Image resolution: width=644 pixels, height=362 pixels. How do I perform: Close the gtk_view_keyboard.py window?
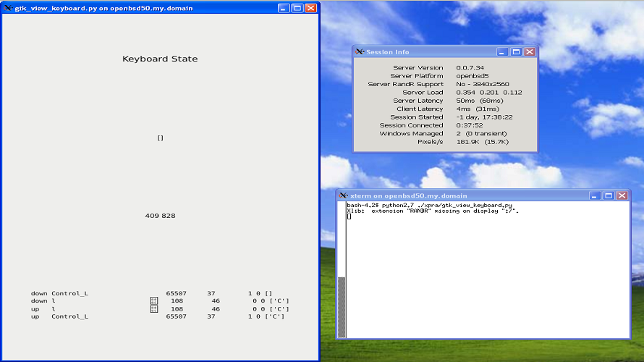point(310,8)
